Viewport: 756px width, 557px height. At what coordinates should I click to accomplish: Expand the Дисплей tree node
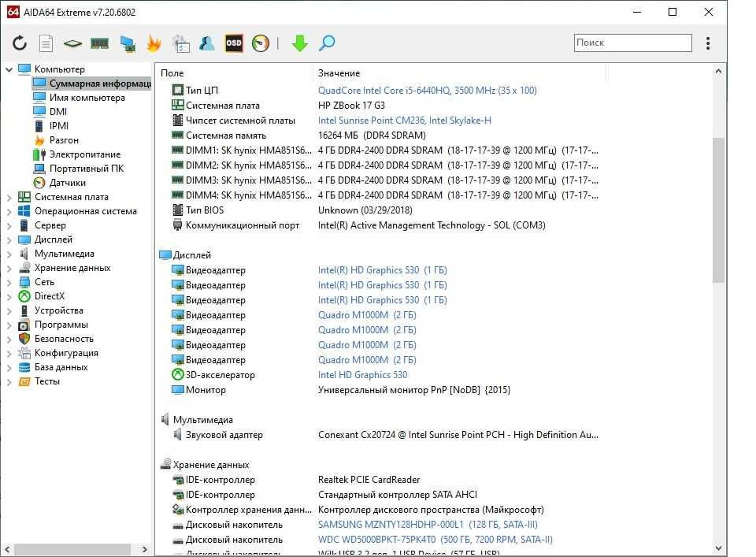[x=9, y=240]
